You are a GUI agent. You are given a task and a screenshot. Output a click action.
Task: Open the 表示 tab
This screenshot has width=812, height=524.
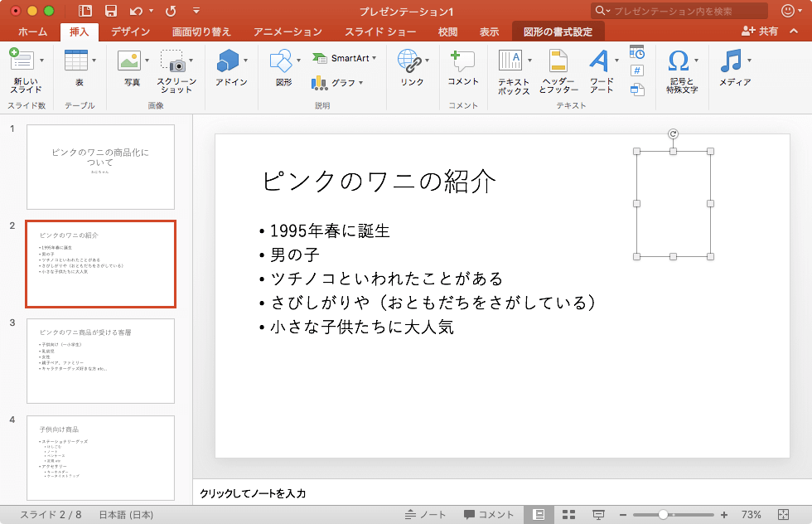pyautogui.click(x=490, y=32)
